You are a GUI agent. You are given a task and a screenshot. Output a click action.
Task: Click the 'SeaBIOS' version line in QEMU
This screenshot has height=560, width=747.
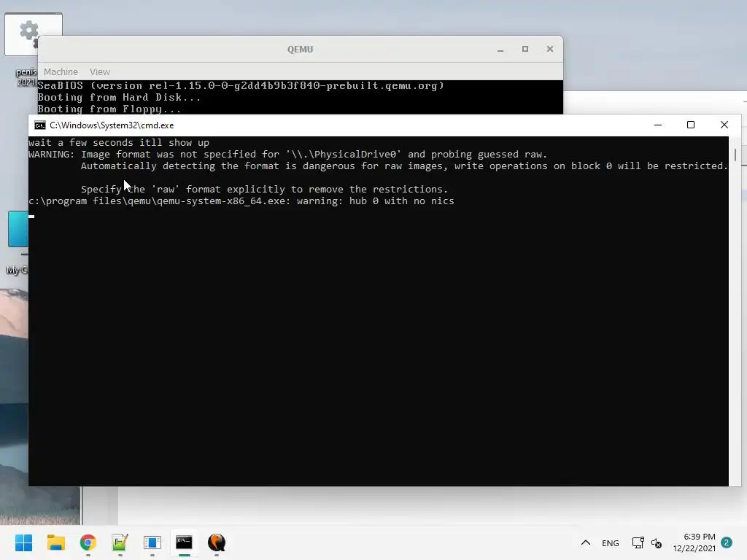coord(241,86)
